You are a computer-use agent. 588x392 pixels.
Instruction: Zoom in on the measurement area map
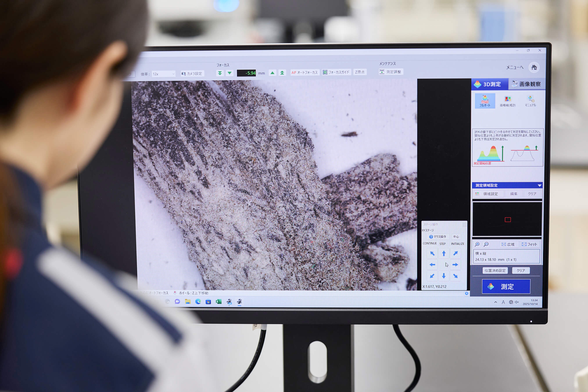477,244
